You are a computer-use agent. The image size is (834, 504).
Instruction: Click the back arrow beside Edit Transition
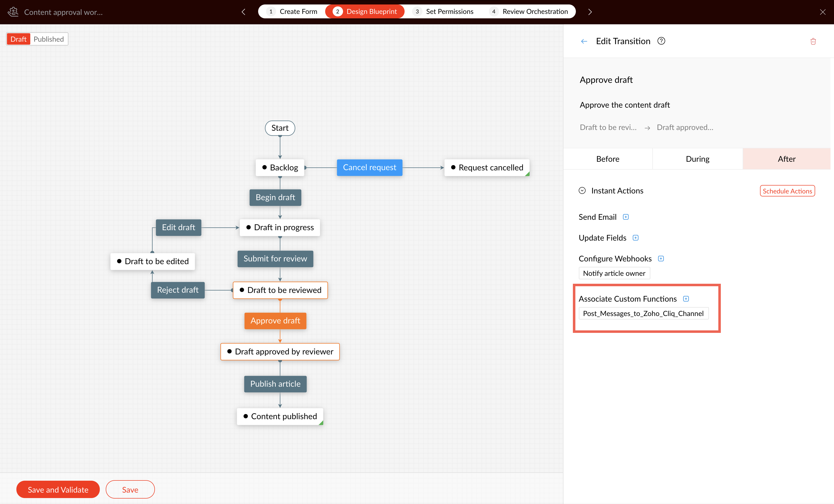[584, 41]
